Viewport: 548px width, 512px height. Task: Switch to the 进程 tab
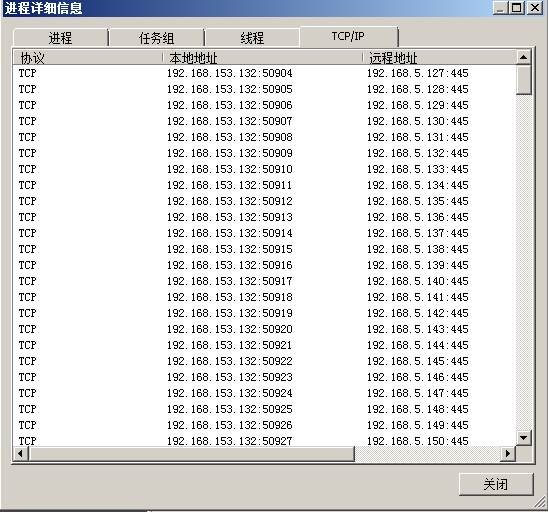click(60, 37)
